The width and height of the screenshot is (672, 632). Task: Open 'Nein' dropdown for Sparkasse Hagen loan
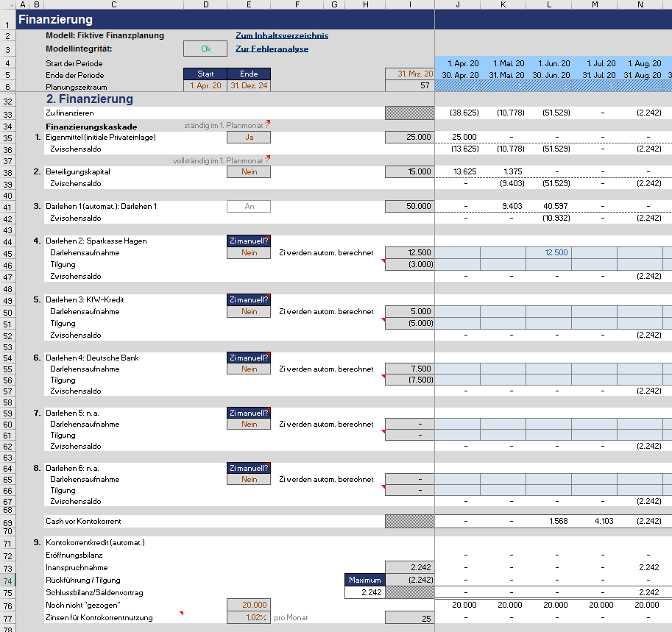click(249, 253)
